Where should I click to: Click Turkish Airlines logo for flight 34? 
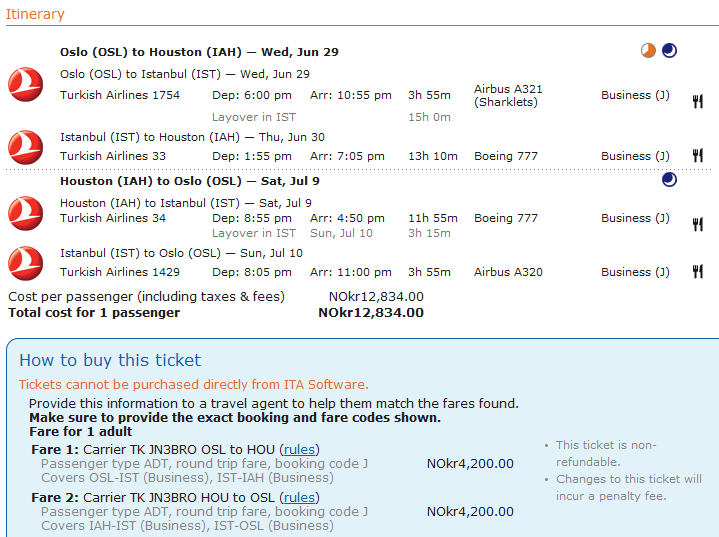click(x=25, y=213)
